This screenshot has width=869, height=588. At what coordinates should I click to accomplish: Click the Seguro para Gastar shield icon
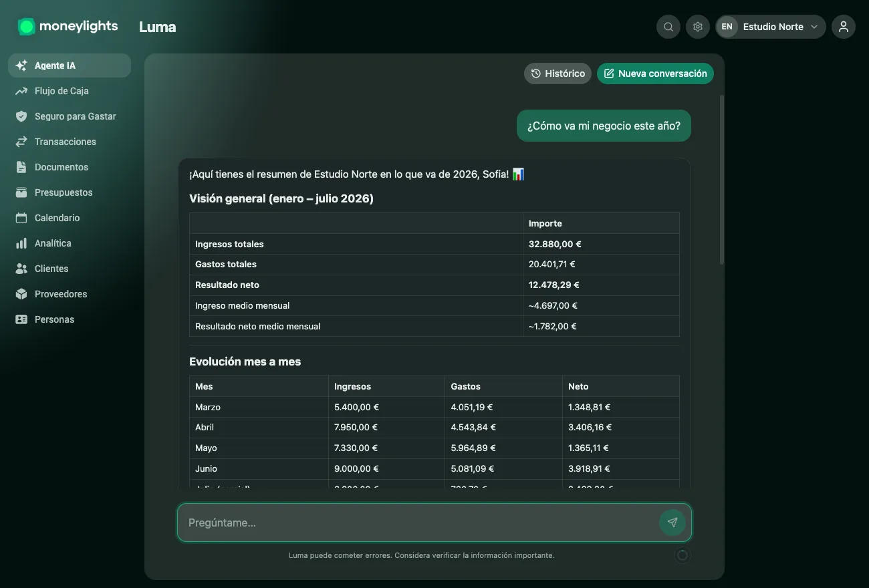pyautogui.click(x=21, y=116)
